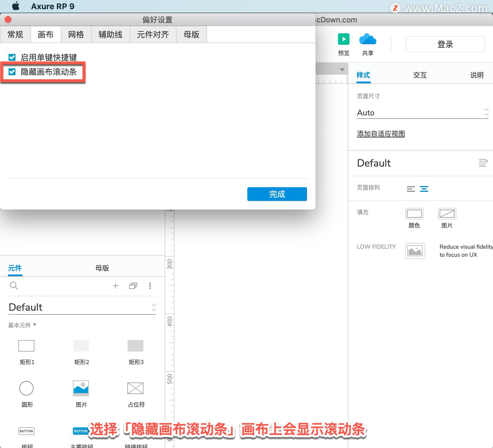Open the 母版 masters pane tab
493x448 pixels.
[102, 268]
